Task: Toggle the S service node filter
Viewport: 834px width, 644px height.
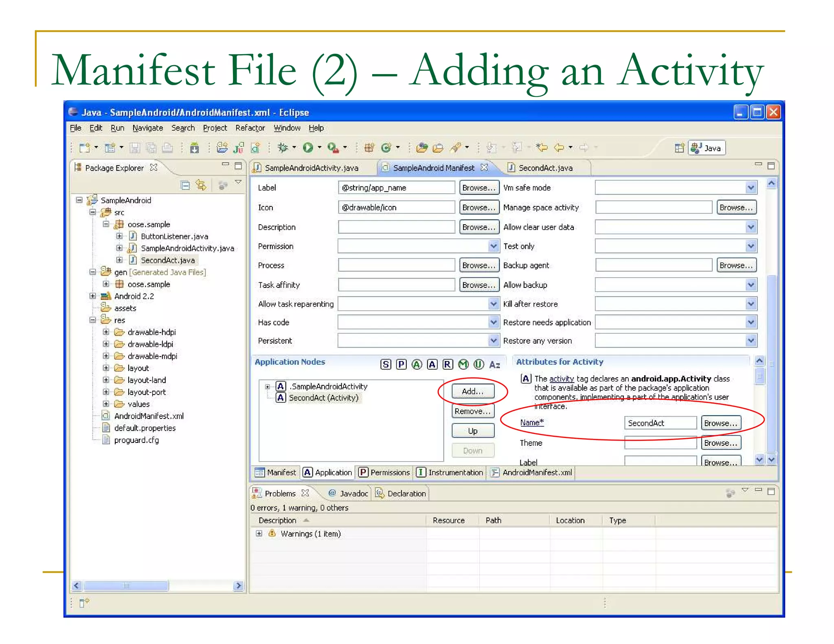Action: tap(386, 364)
